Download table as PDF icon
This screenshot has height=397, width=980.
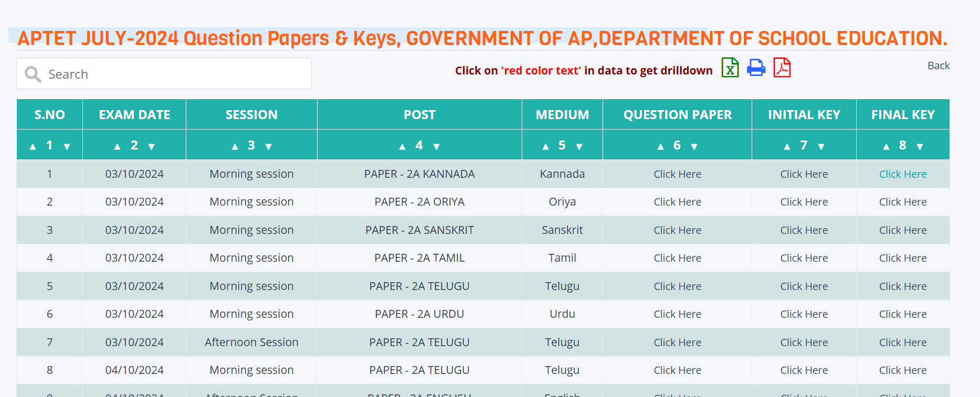pos(782,68)
